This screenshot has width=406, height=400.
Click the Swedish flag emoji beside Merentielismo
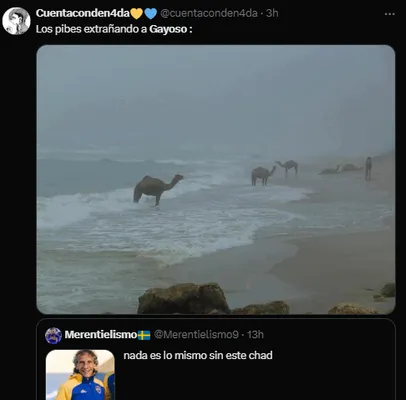(144, 335)
